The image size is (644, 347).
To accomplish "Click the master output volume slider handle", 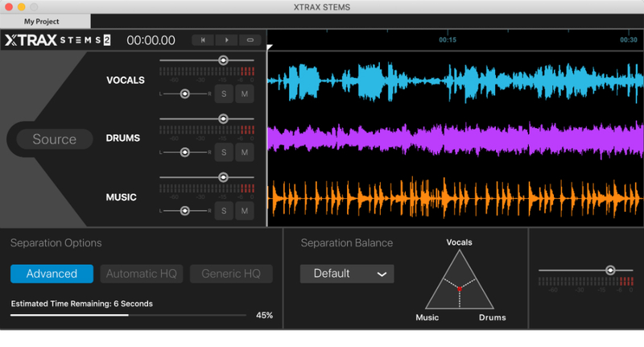I will (x=610, y=271).
